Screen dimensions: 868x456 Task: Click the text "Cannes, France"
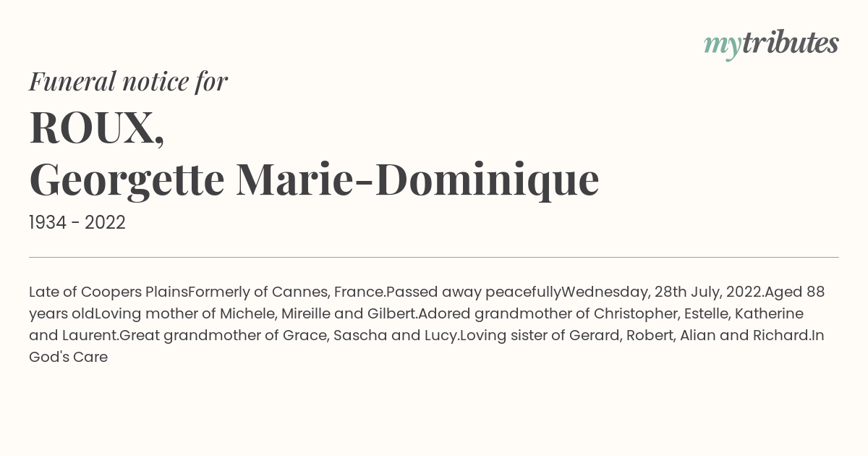tap(327, 292)
